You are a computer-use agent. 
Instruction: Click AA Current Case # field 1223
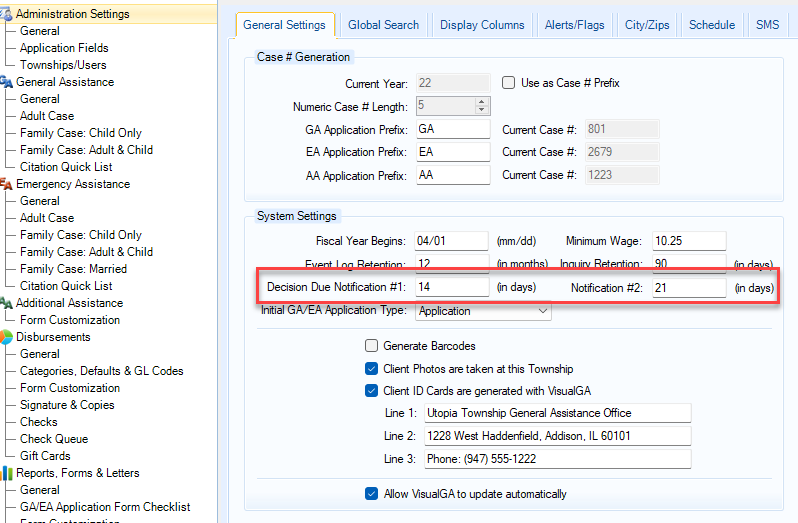point(622,175)
